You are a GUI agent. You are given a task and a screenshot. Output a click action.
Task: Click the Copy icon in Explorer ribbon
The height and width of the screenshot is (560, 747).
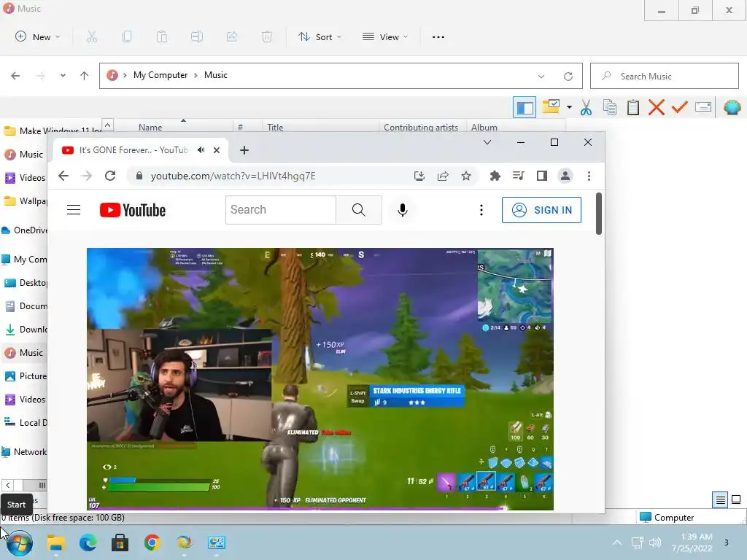pyautogui.click(x=127, y=36)
